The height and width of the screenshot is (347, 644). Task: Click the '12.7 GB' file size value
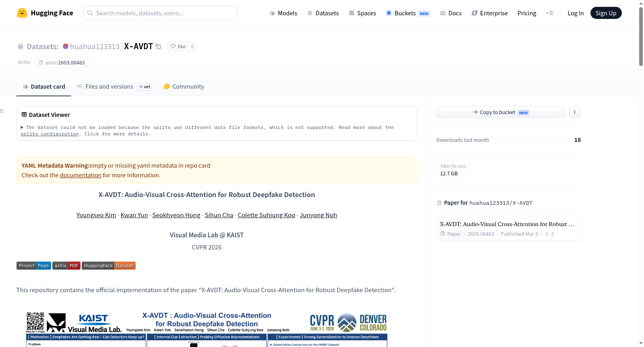point(449,174)
